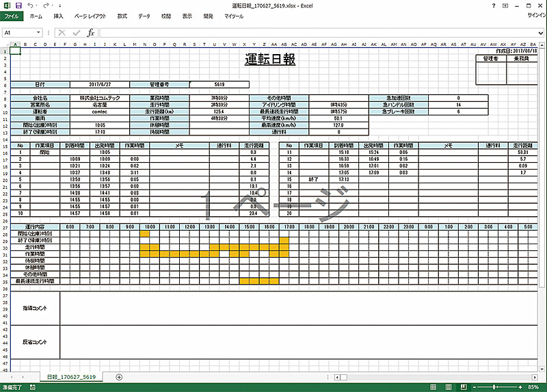Image resolution: width=547 pixels, height=392 pixels.
Task: Open the Excel application icon menu
Action: [x=7, y=5]
